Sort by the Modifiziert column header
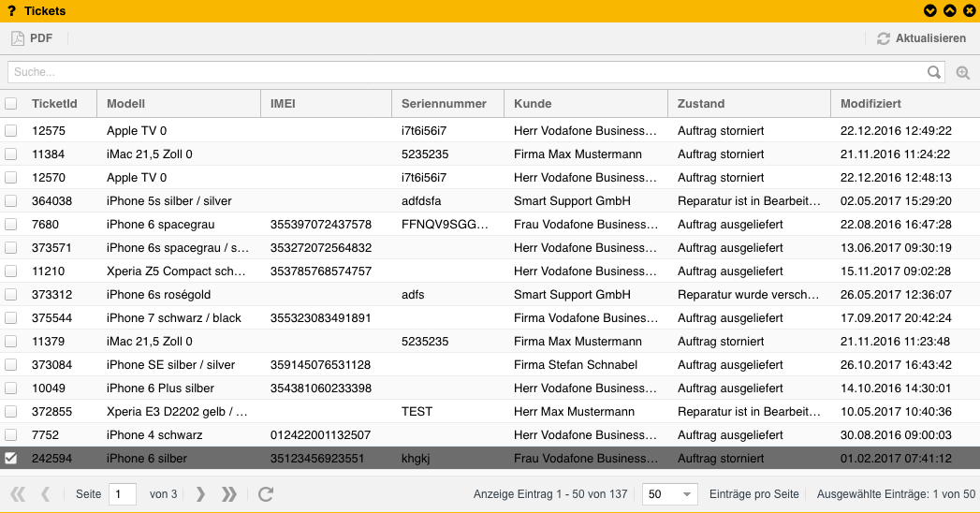Screen dimensions: 980x513 tap(870, 104)
